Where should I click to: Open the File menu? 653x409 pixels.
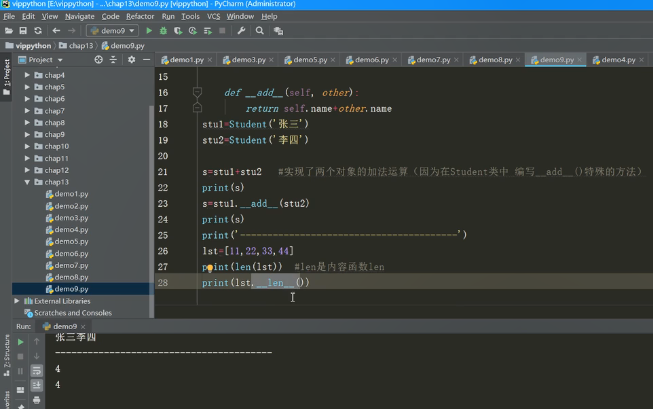9,17
